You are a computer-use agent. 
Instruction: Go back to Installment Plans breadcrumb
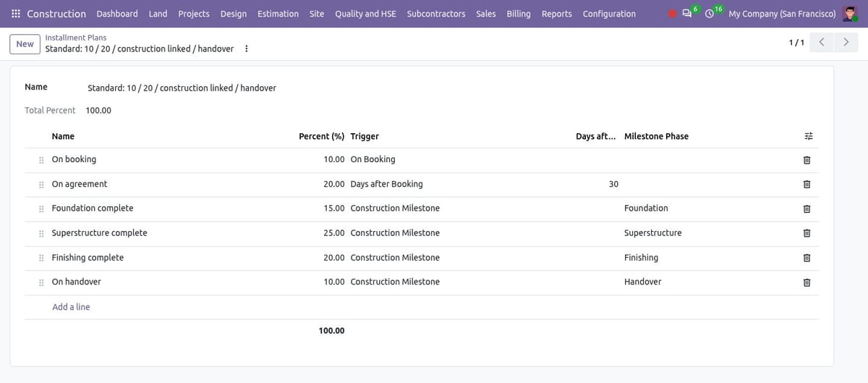click(x=75, y=37)
